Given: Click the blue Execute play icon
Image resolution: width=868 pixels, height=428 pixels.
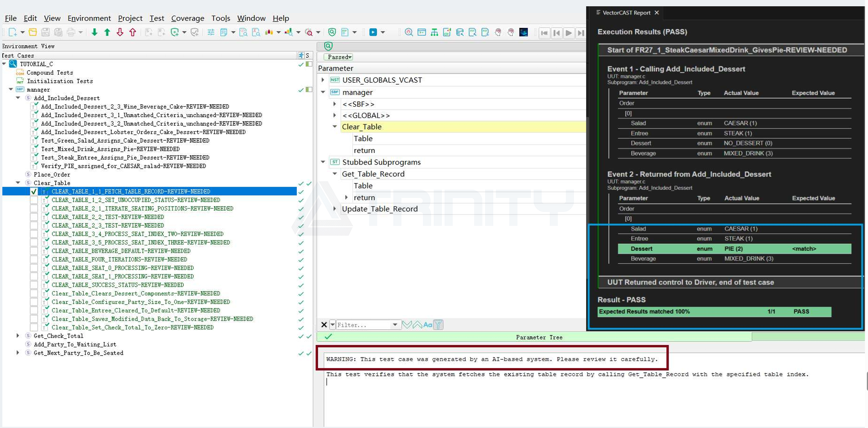Looking at the screenshot, I should coord(373,33).
